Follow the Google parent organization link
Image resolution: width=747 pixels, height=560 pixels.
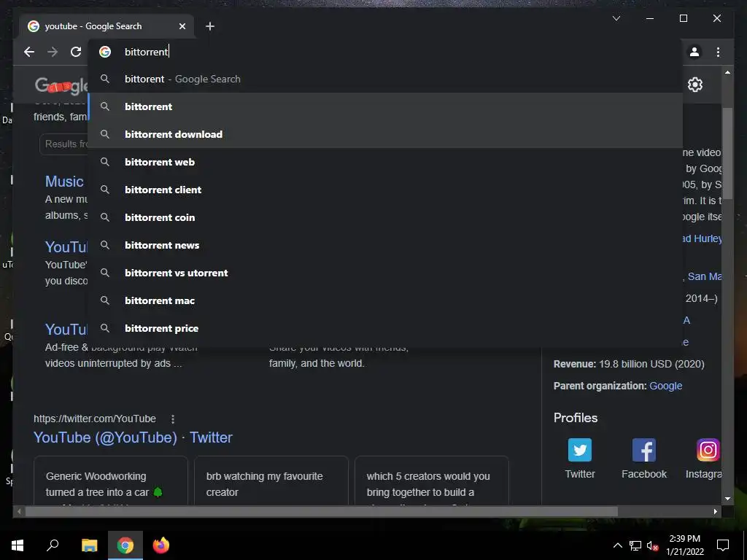click(x=665, y=386)
